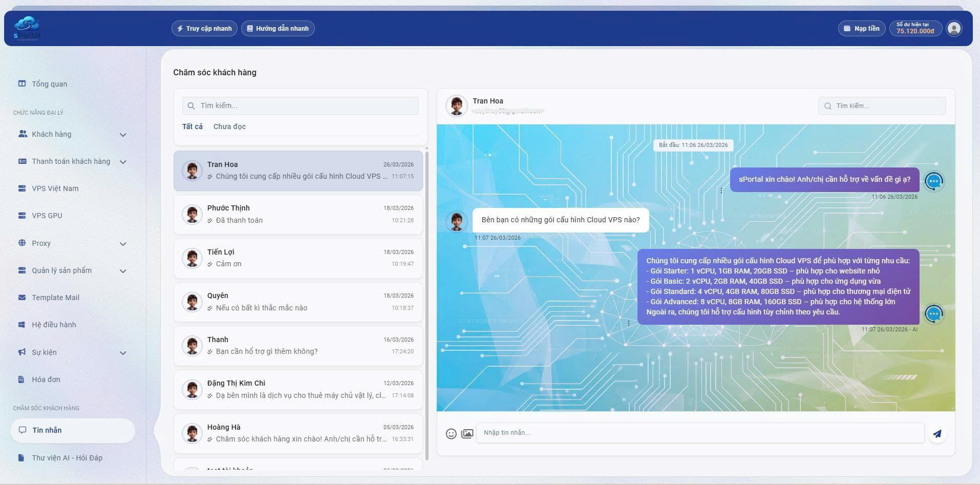980x485 pixels.
Task: Click the 'Chăm sóc khách hàng' page heading
Action: [215, 72]
